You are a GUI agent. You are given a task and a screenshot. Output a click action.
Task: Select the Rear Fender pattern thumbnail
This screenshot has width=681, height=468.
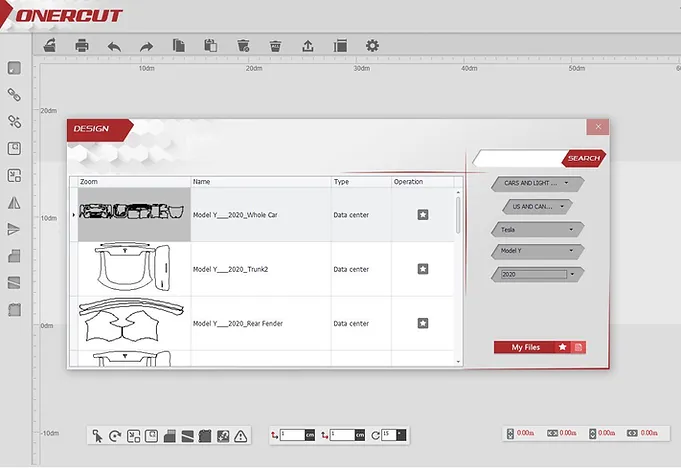tap(134, 323)
